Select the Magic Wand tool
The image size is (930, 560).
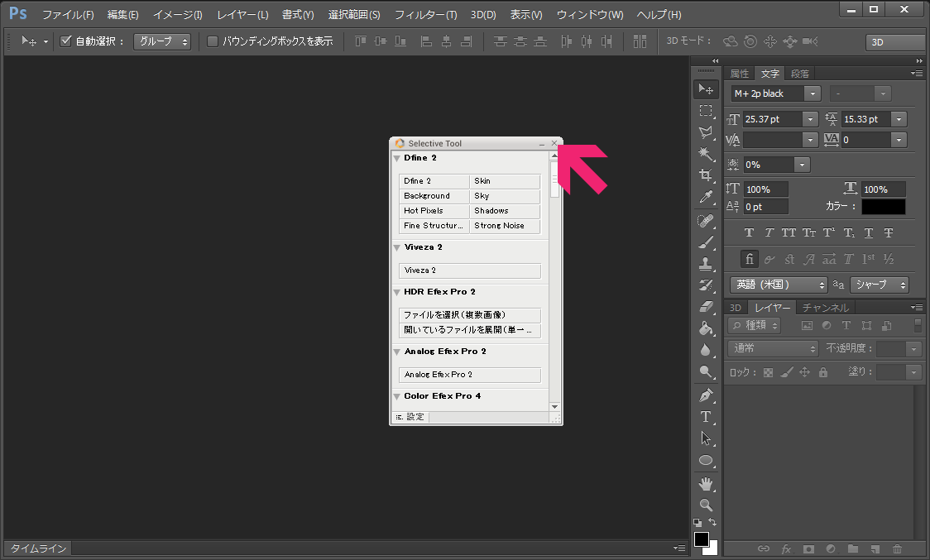[705, 154]
